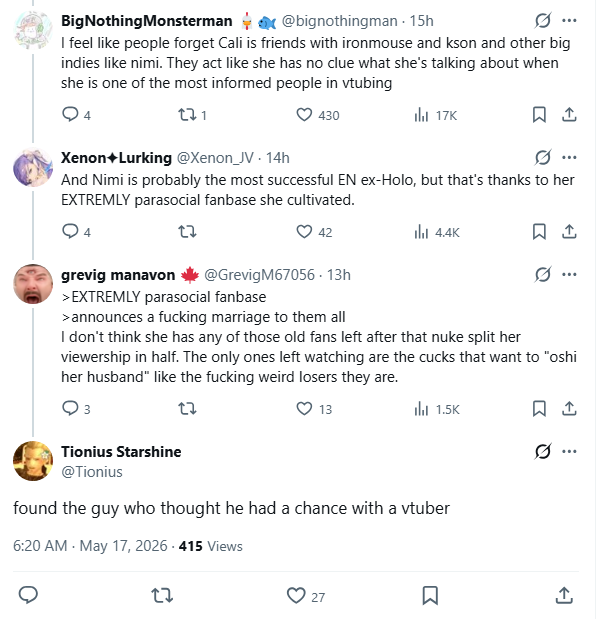Open more menu on Xenon Lurking's tweet
The height and width of the screenshot is (619, 598).
click(x=569, y=158)
